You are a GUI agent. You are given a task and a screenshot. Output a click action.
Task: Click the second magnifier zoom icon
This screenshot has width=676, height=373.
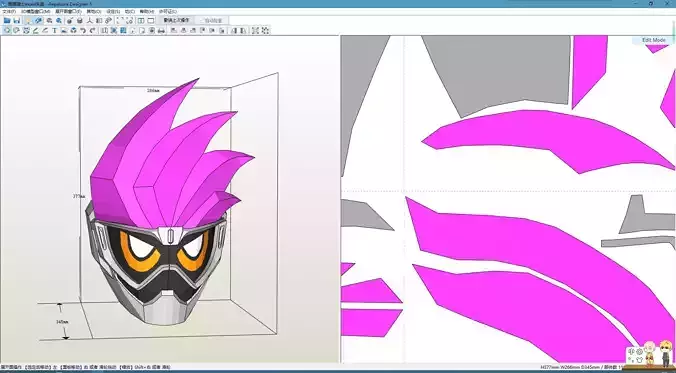click(59, 20)
